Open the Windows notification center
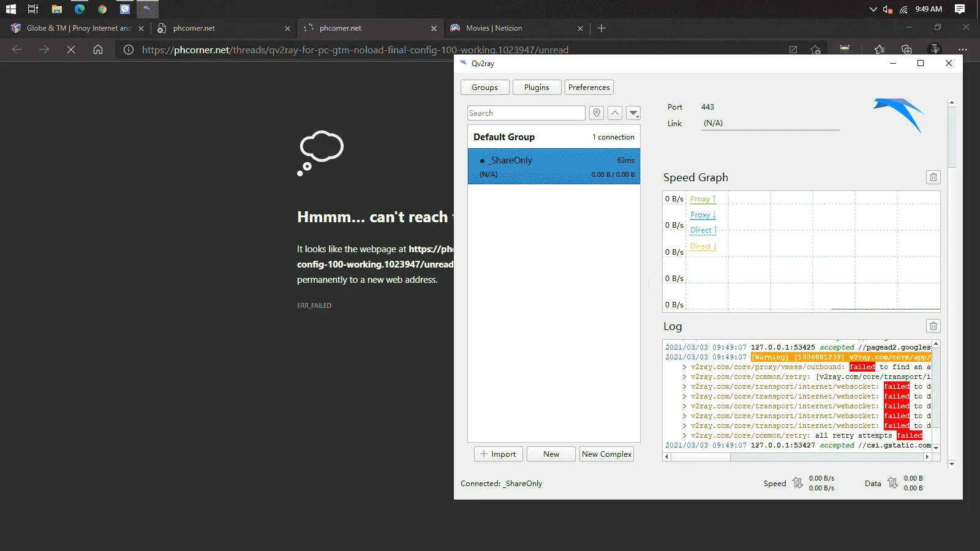980x551 pixels. point(960,9)
